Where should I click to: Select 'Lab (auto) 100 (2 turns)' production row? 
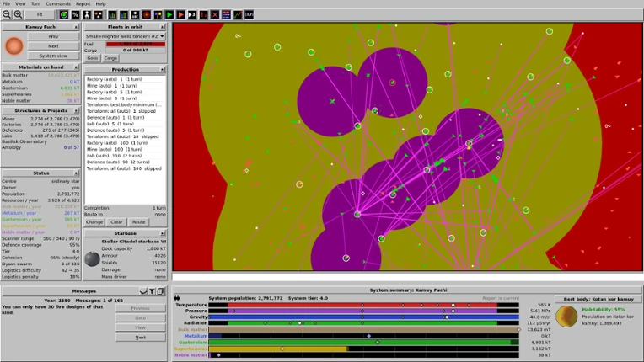tap(125, 156)
